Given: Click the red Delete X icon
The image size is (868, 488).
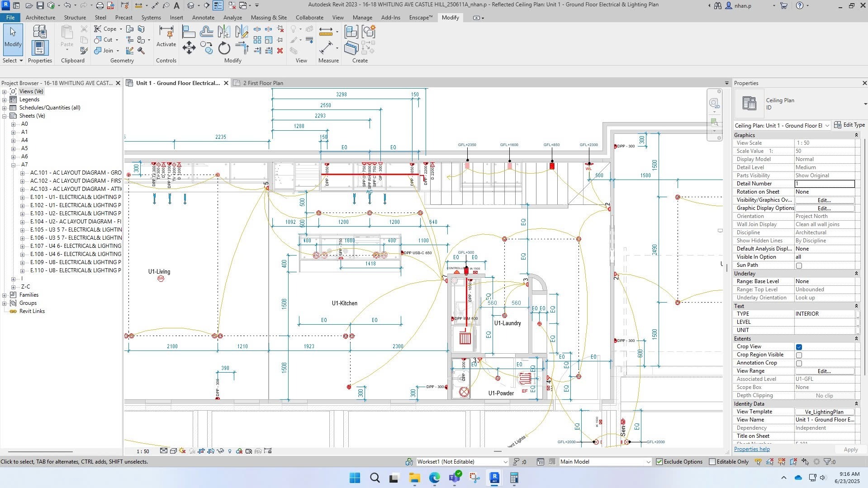Looking at the screenshot, I should tap(280, 51).
